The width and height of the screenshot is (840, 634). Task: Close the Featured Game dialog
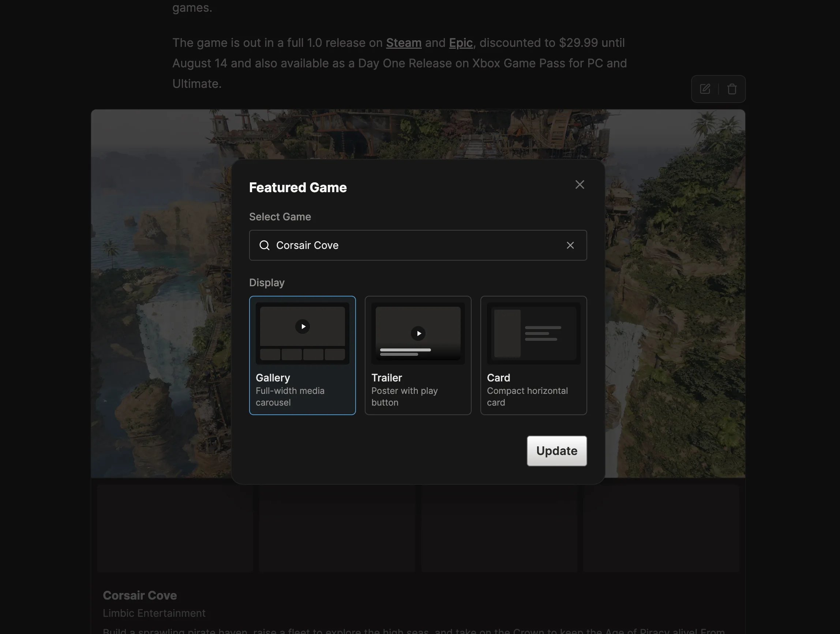point(580,184)
